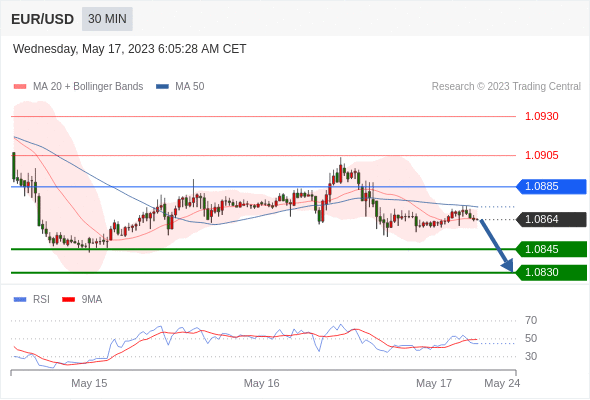Toggle the RSI legend entry
The height and width of the screenshot is (400, 590).
point(32,300)
